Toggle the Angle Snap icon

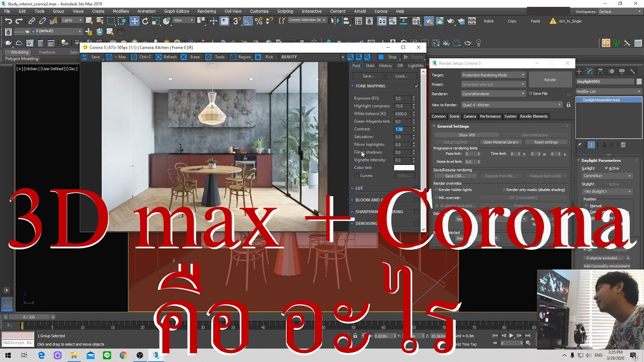coord(248,21)
